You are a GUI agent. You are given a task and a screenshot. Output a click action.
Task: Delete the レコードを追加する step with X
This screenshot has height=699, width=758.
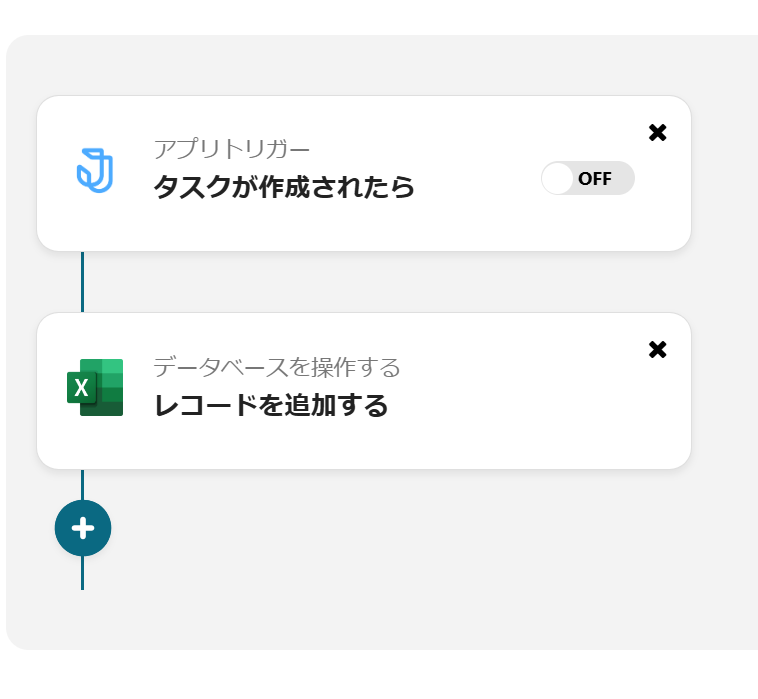657,350
